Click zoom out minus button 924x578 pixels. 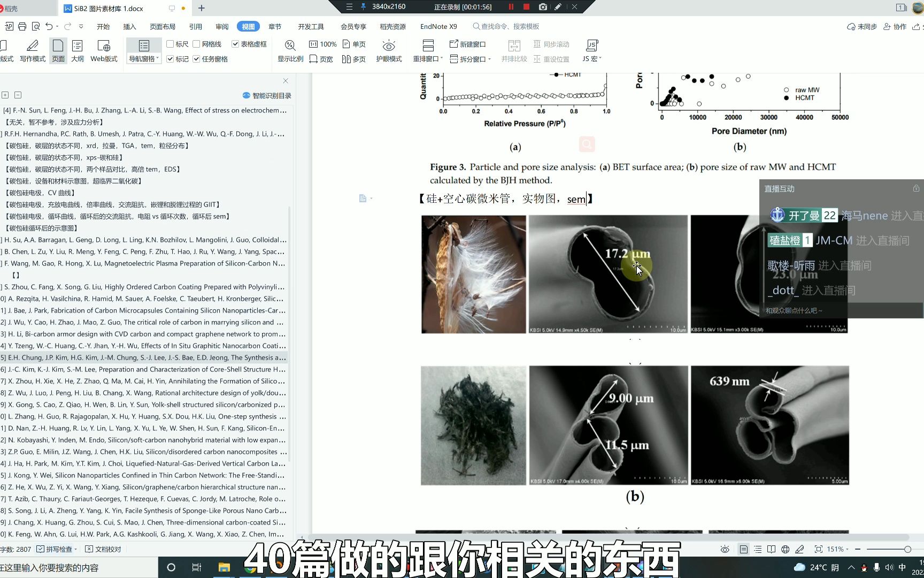point(858,549)
